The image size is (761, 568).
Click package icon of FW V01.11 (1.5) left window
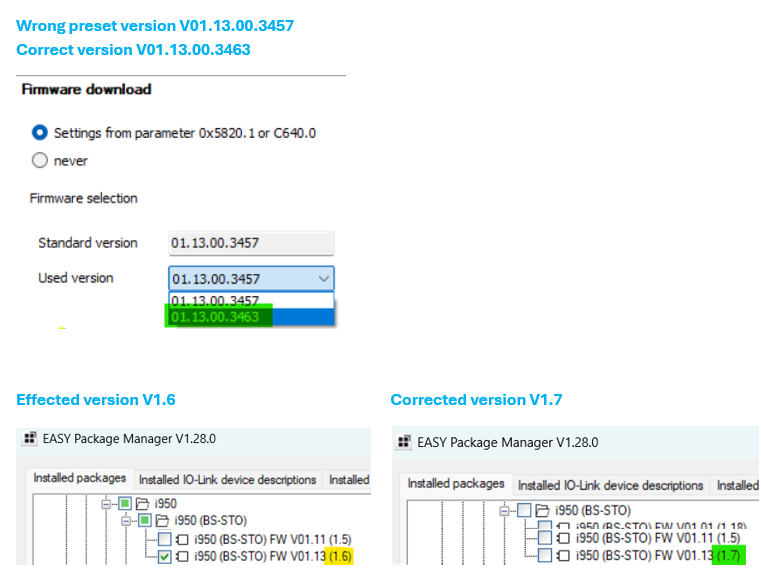coord(182,539)
